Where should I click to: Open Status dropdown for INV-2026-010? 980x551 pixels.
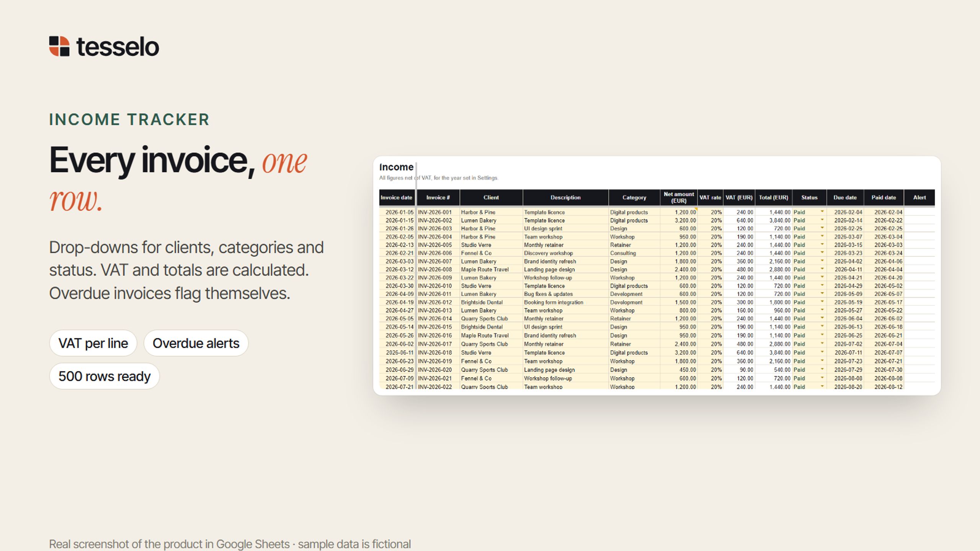click(822, 286)
